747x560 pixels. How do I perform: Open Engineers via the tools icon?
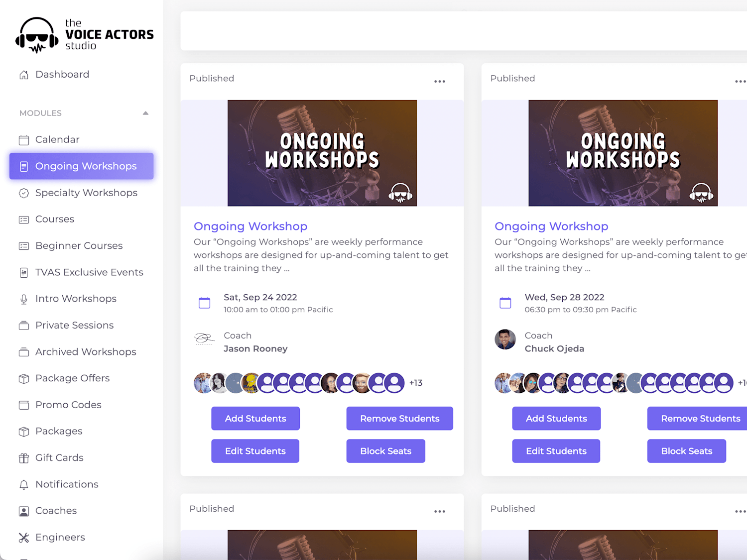click(24, 538)
